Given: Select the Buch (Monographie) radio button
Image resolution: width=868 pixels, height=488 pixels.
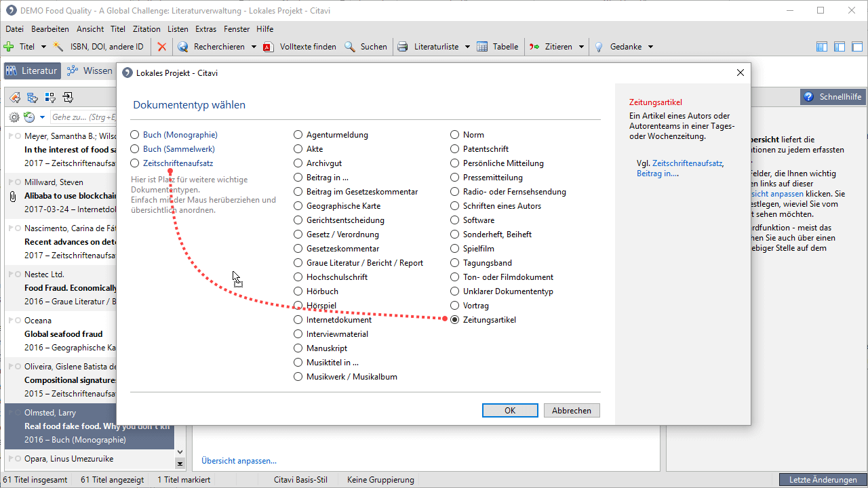Looking at the screenshot, I should click(x=135, y=135).
